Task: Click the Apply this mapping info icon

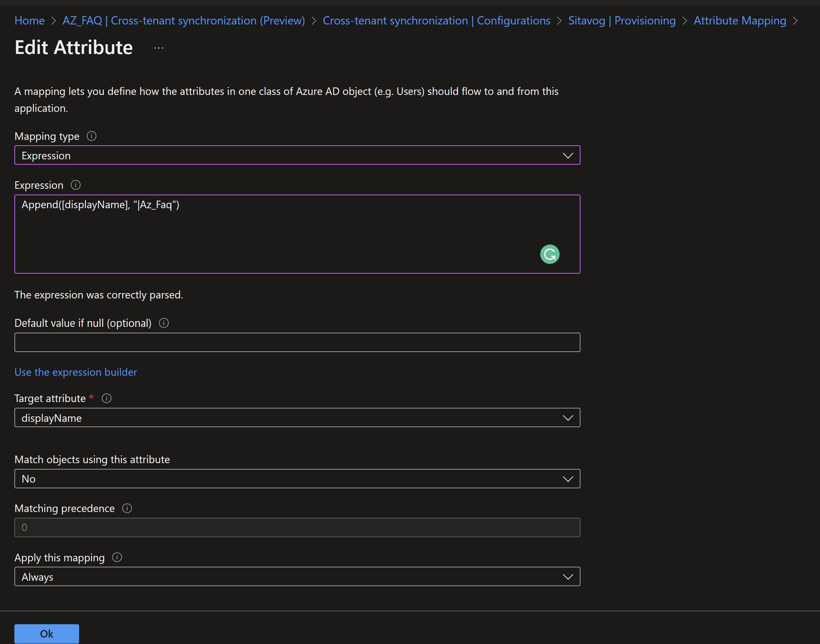Action: [117, 558]
